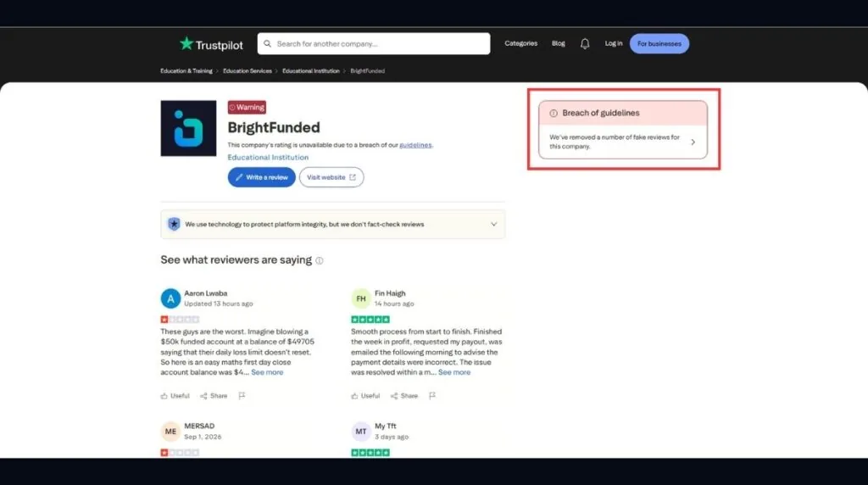Click the '14 hours ago' timestamp
Viewport: 868px width, 485px height.
point(394,304)
